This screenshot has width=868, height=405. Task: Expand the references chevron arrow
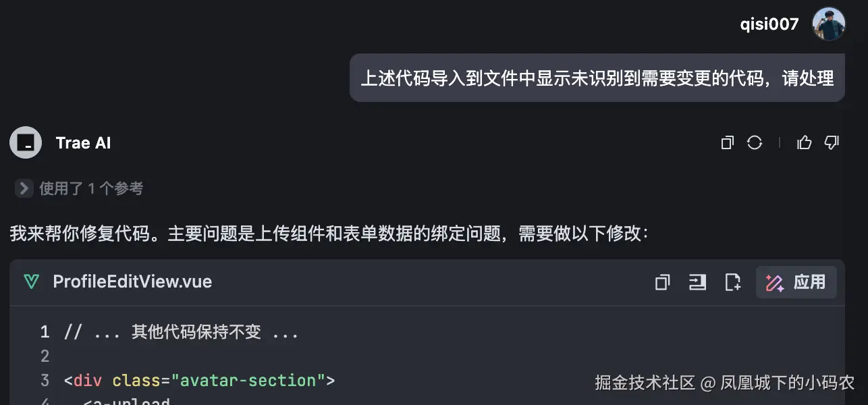pyautogui.click(x=24, y=188)
